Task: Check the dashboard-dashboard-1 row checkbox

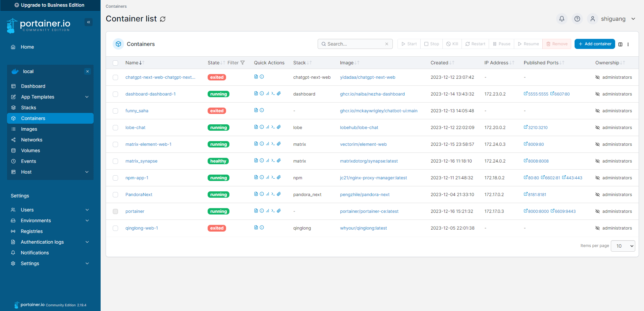Action: 115,94
